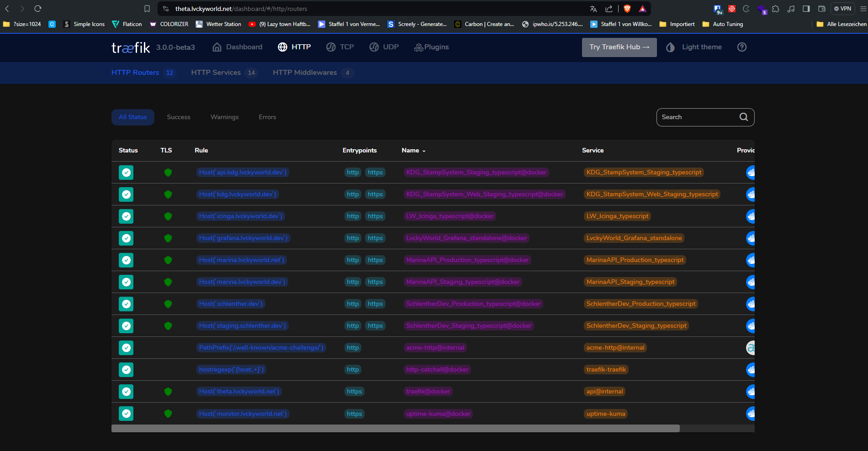This screenshot has height=451, width=868.
Task: Click browser reload icon
Action: coord(38,9)
